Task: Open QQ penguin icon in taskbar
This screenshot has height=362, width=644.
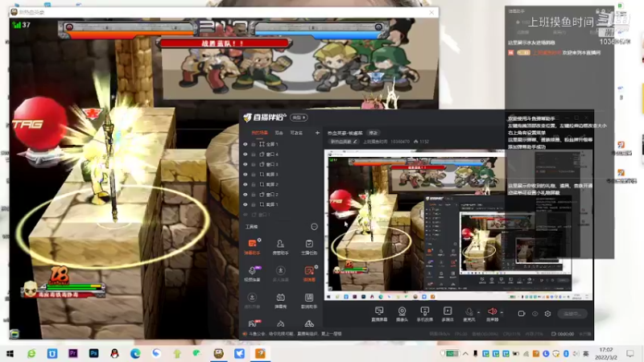Action: pos(114,353)
